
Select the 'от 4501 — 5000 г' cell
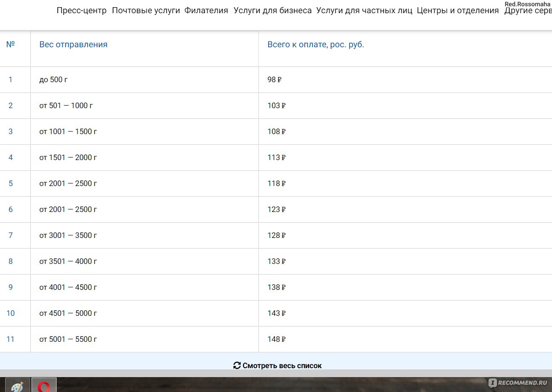click(145, 313)
